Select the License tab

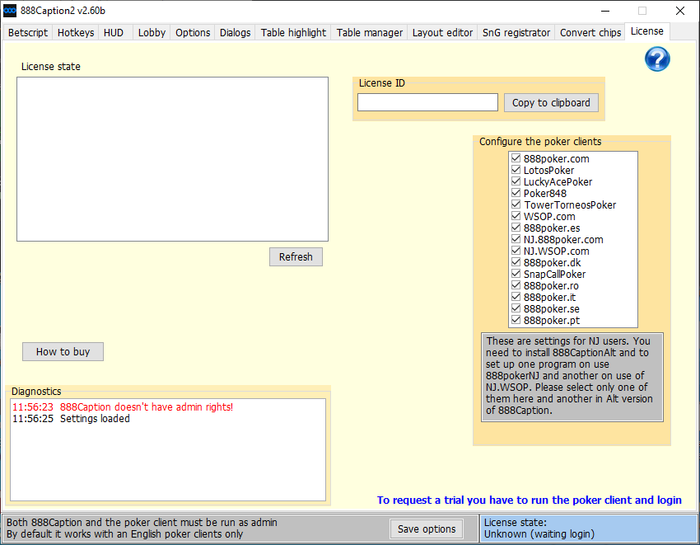pyautogui.click(x=647, y=31)
